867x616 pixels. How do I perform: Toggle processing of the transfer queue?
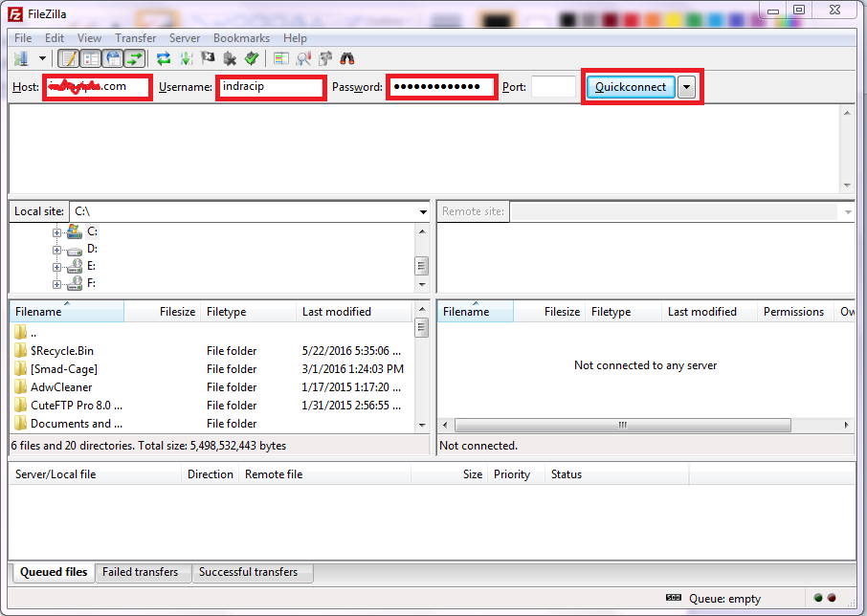click(187, 58)
